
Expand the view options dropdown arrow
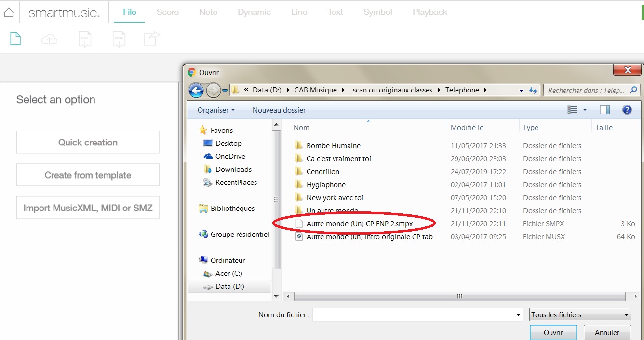click(585, 110)
